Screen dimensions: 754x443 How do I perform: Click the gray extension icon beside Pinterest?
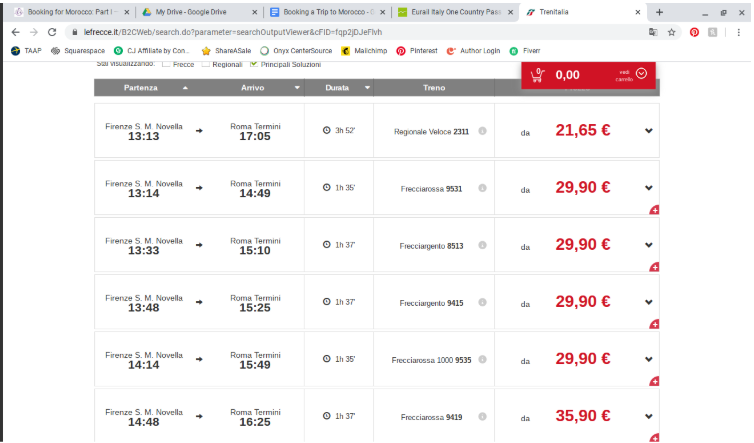click(713, 32)
